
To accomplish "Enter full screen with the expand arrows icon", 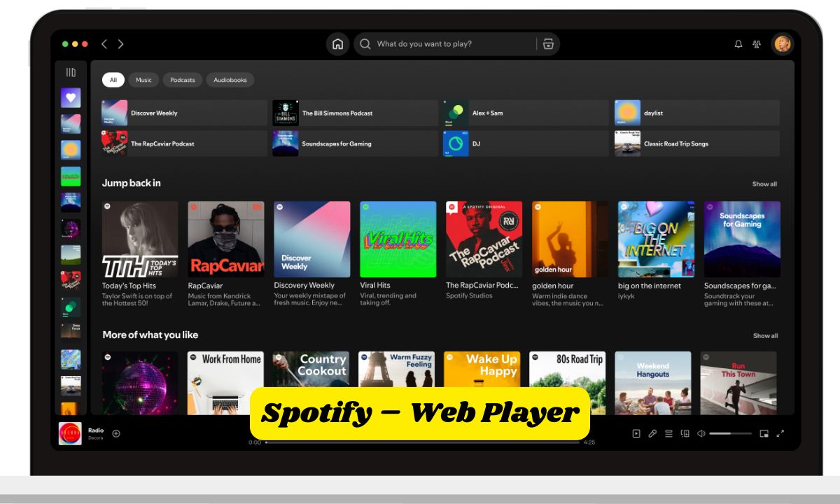I will (x=780, y=433).
